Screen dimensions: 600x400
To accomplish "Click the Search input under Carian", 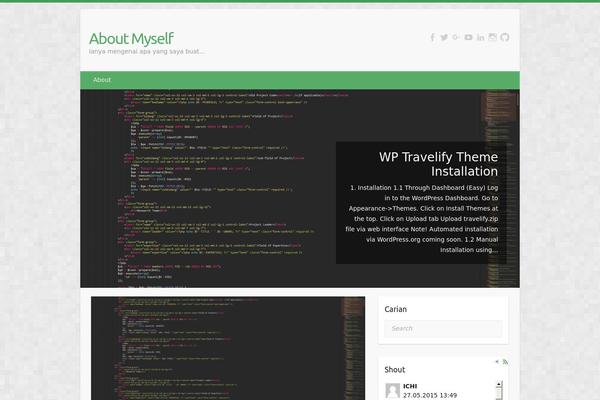I will pos(443,328).
